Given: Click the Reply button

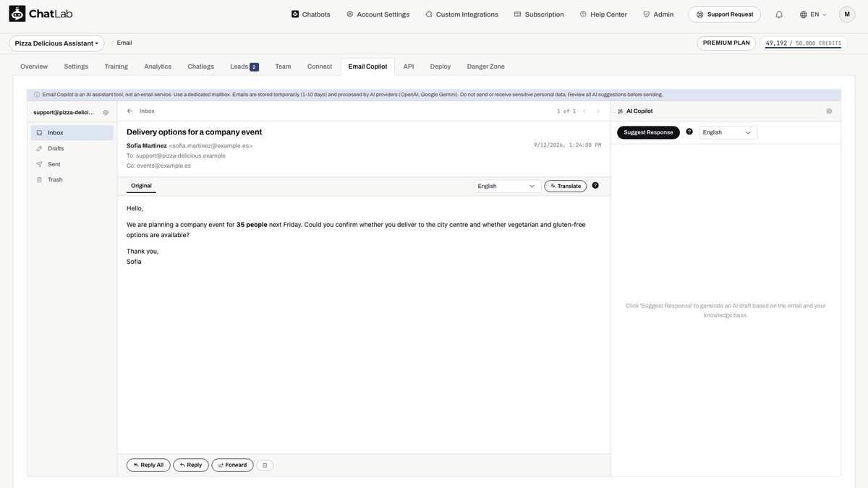Looking at the screenshot, I should coord(191,465).
